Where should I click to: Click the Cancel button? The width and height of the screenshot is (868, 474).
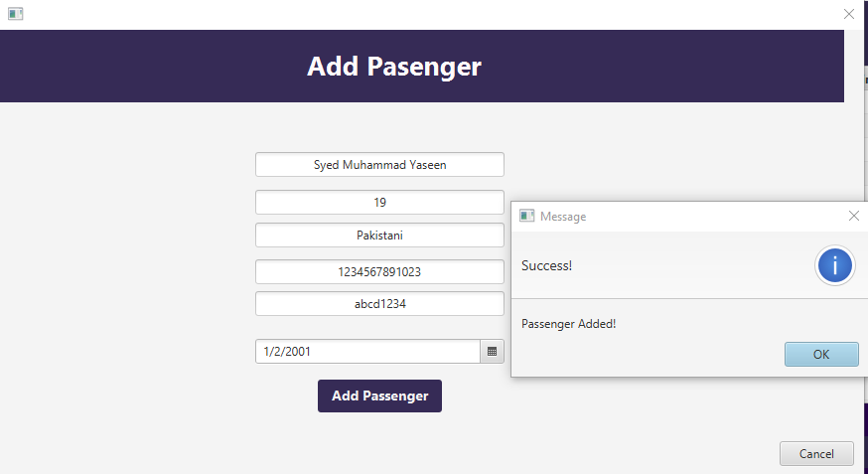pos(816,454)
